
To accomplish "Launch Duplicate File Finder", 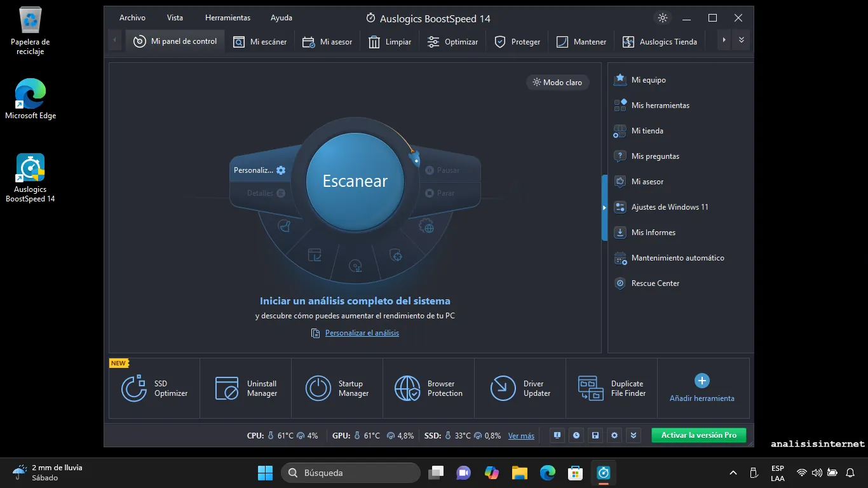I will pos(612,388).
